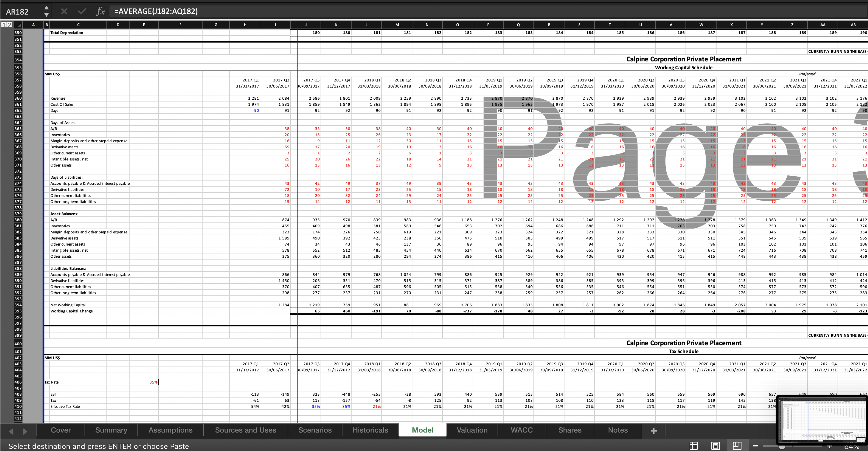The image size is (868, 451).
Task: Click 'Days of Liabilities:' label cell
Action: pyautogui.click(x=66, y=177)
